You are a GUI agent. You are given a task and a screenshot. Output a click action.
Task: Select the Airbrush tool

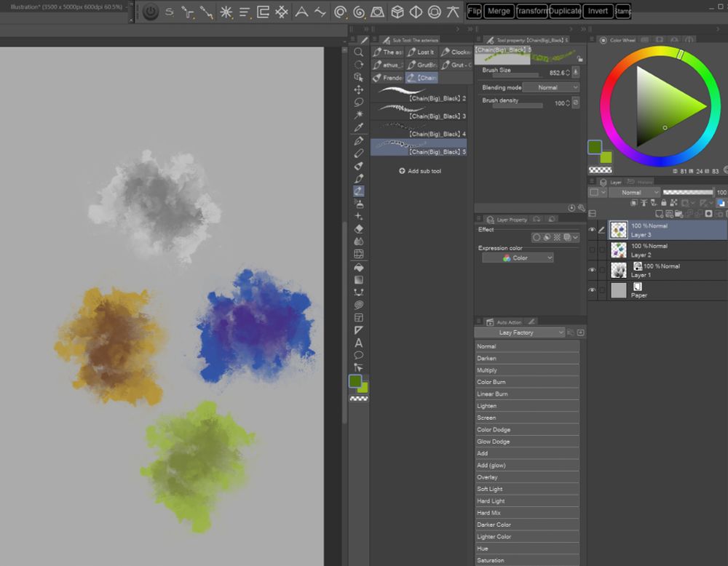[358, 204]
